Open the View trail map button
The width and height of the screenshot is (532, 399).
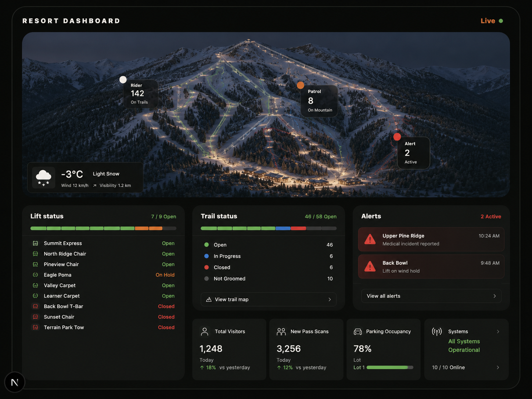(x=269, y=299)
